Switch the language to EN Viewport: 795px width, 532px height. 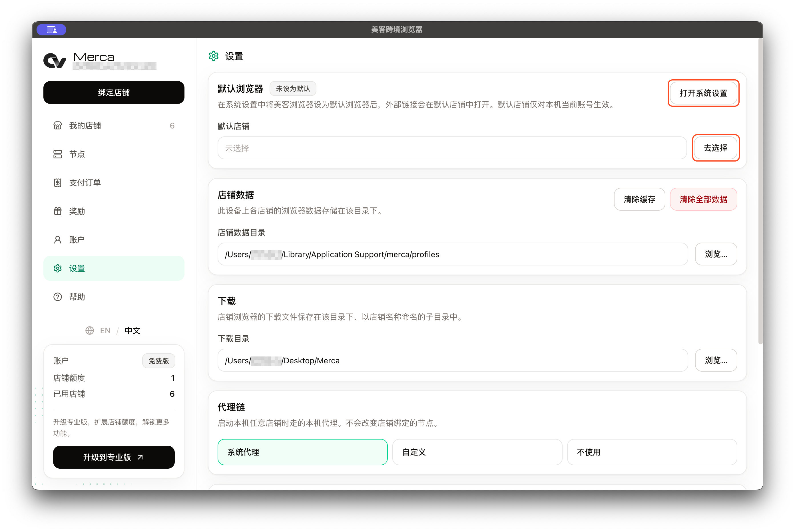[x=105, y=331]
